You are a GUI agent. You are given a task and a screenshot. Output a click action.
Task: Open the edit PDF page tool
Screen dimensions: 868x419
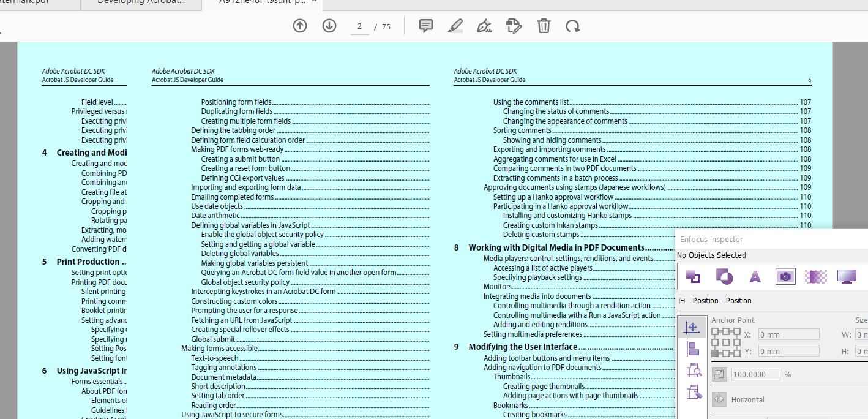(x=514, y=26)
